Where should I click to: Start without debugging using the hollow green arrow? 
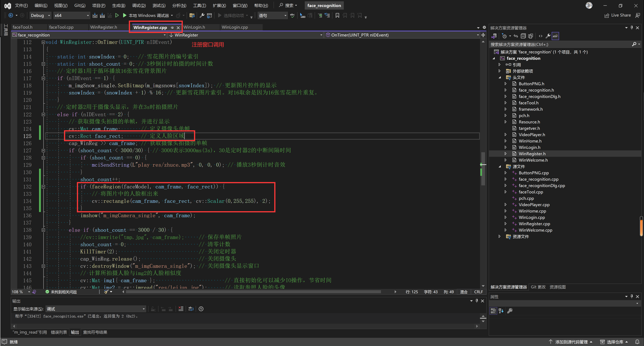[117, 16]
